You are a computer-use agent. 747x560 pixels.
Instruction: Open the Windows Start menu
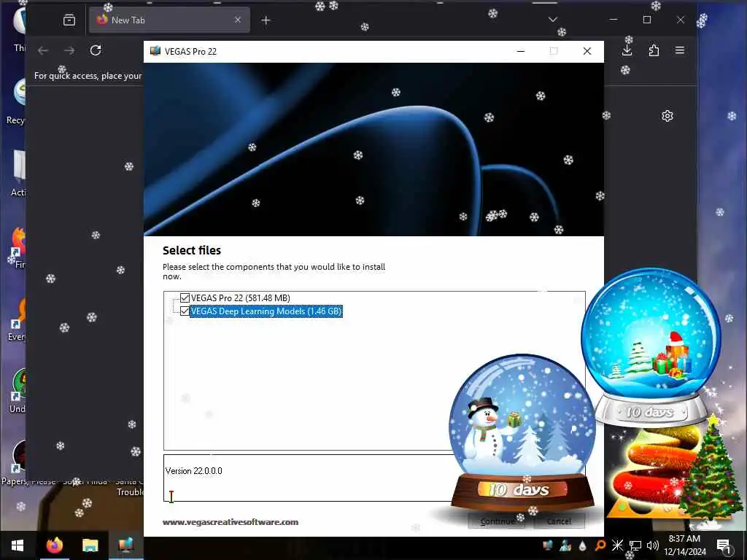pos(18,545)
